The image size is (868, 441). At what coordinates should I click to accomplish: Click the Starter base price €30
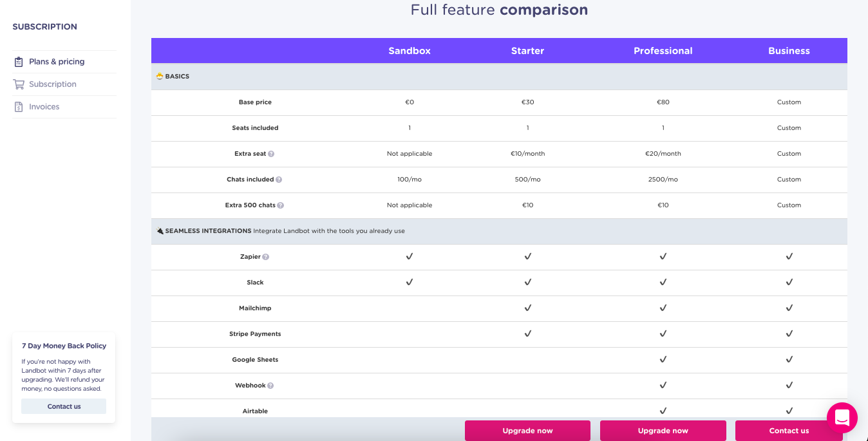[x=528, y=102]
